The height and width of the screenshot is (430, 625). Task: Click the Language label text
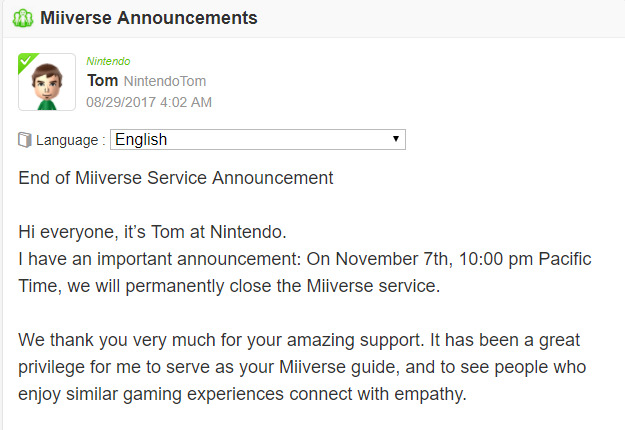click(67, 140)
